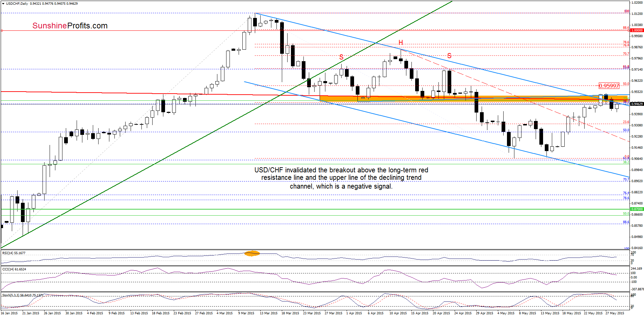
Task: Click the 244.169 CCI scale value
Action: click(x=636, y=269)
